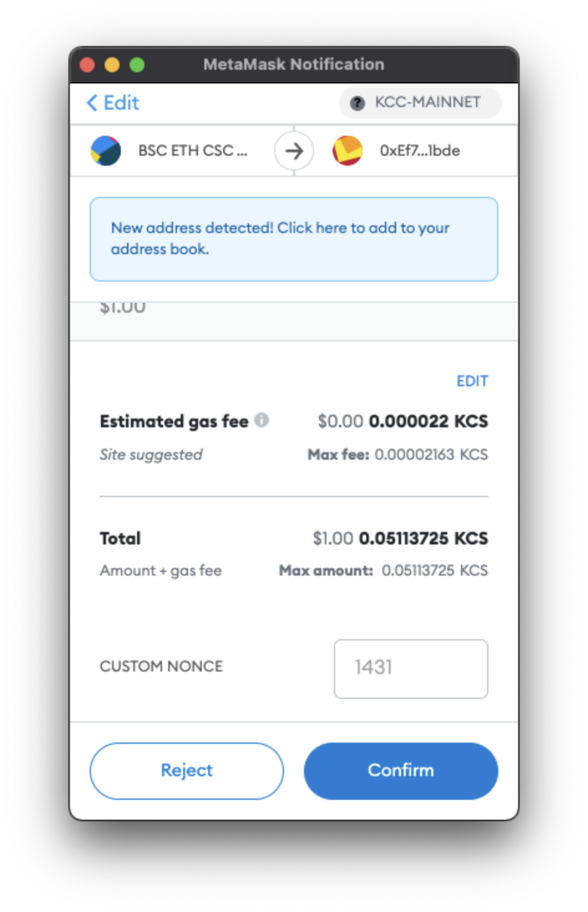Screen dimensions: 588x912
Task: Click the recipient 0xEf7 address avatar
Action: click(348, 151)
